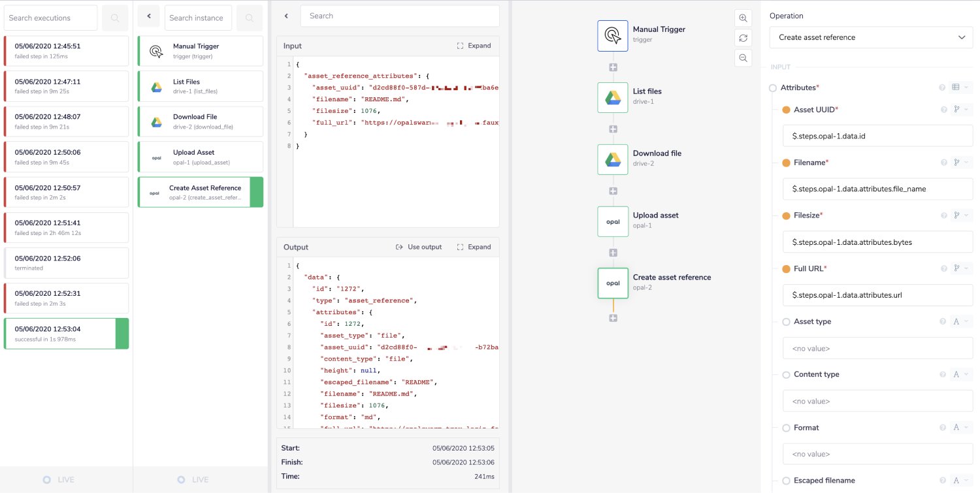Expand the Input JSON viewer
The height and width of the screenshot is (493, 980).
[x=475, y=45]
